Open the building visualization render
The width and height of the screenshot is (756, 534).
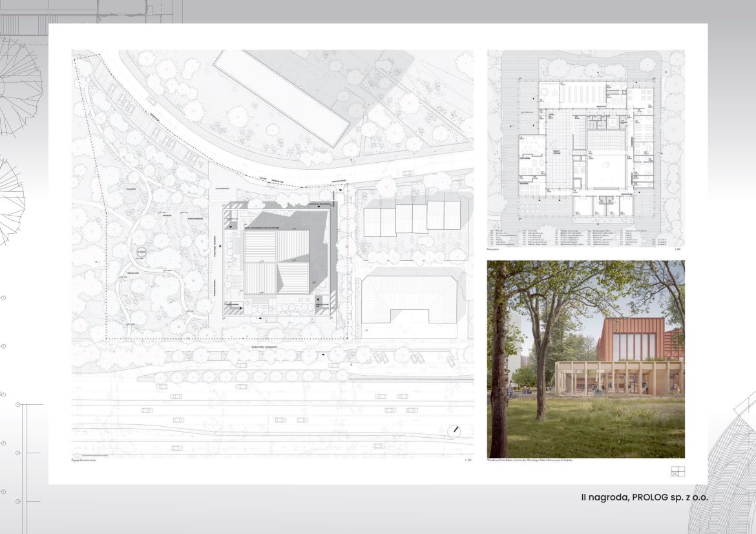[x=586, y=358]
